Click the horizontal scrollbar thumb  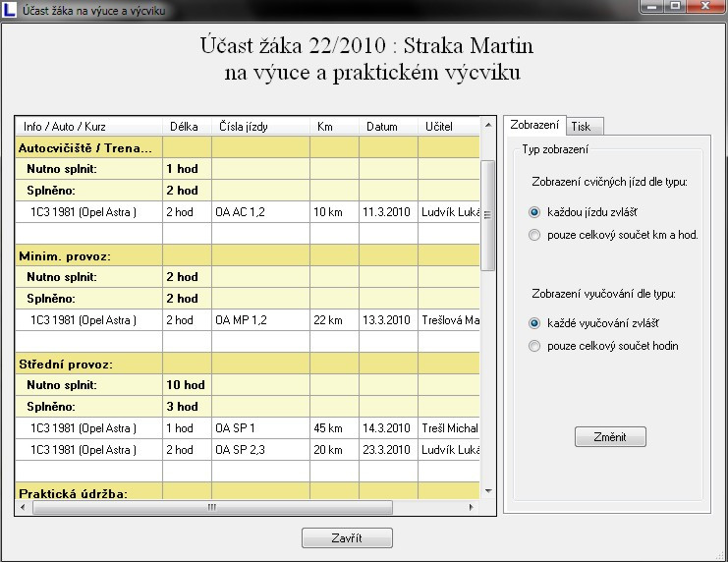[212, 507]
